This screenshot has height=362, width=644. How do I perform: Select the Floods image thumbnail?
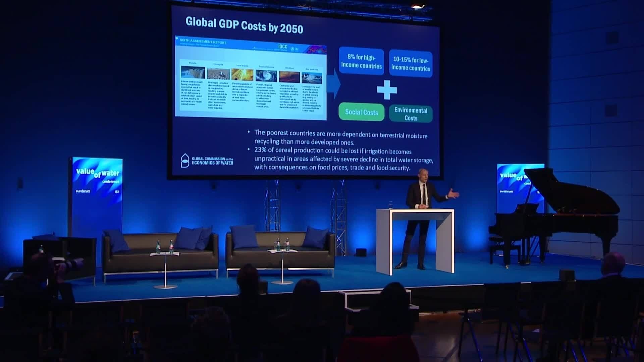coord(193,72)
